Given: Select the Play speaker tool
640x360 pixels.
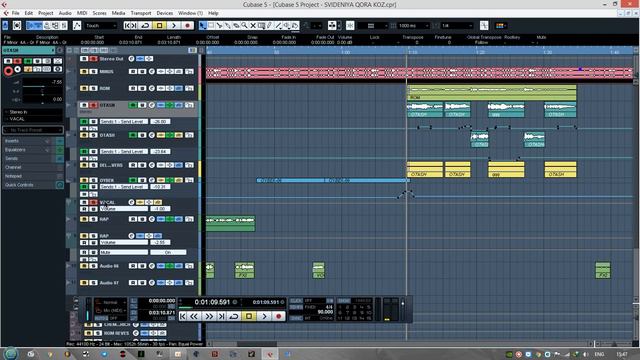Looking at the screenshot, I should pos(287,25).
